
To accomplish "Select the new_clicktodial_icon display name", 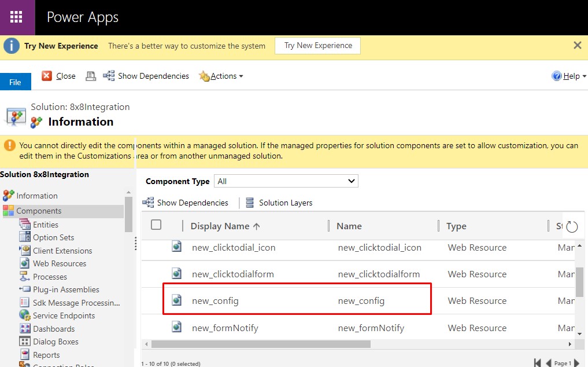I will pos(234,248).
